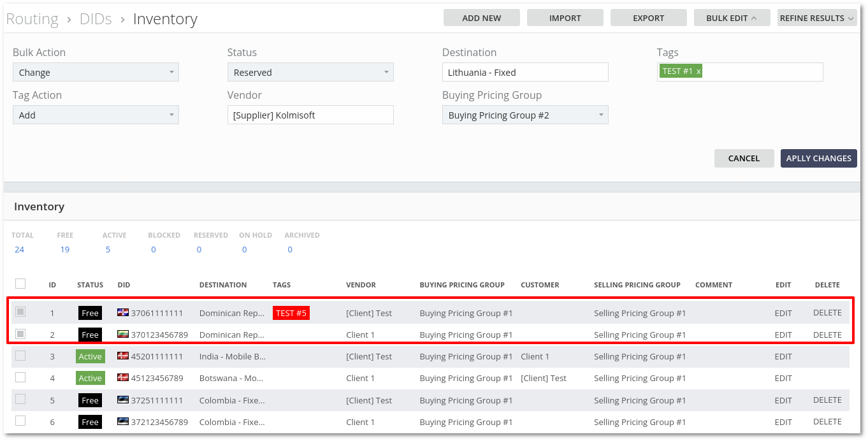
Task: Collapse the Bulk Edit panel button
Action: click(732, 18)
